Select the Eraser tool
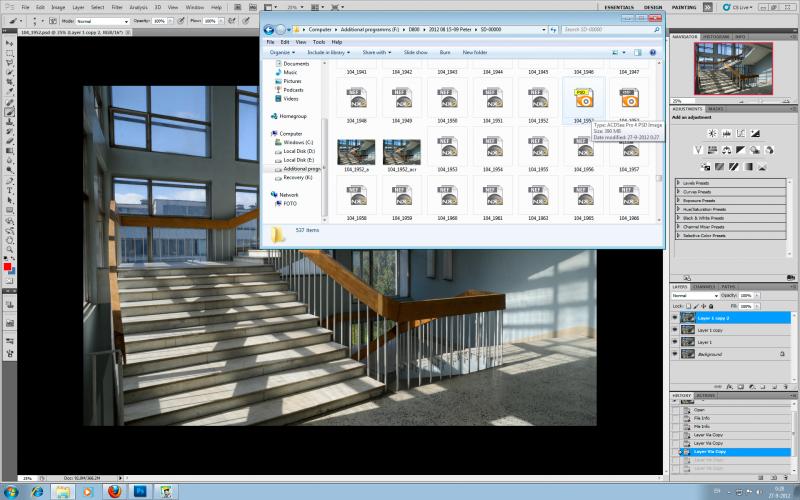This screenshot has width=800, height=500. coord(9,141)
